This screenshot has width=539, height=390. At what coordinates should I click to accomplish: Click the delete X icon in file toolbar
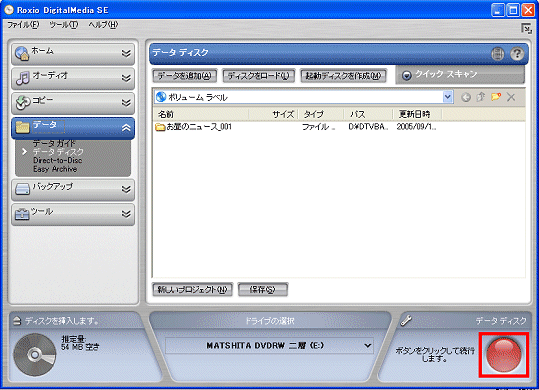511,97
